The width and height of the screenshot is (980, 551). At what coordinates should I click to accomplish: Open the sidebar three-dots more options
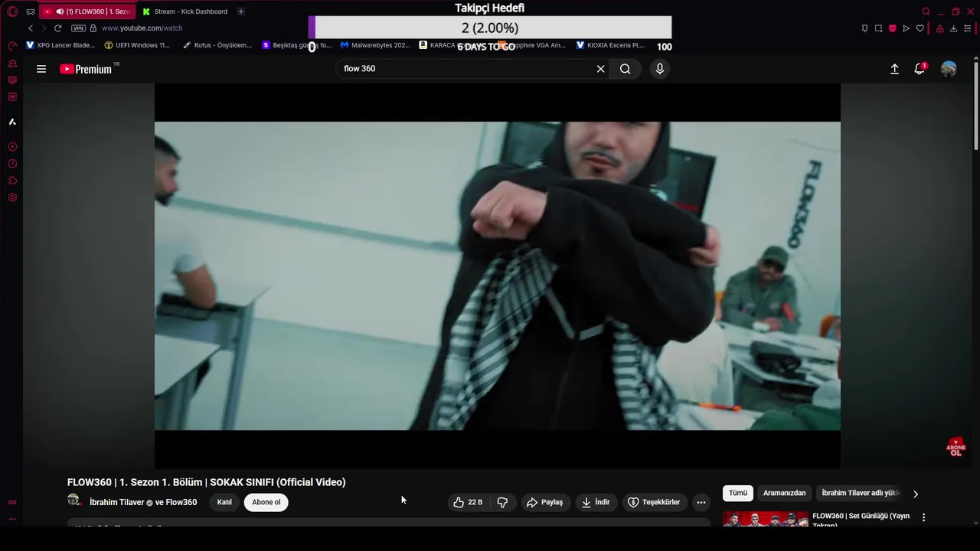(x=12, y=519)
